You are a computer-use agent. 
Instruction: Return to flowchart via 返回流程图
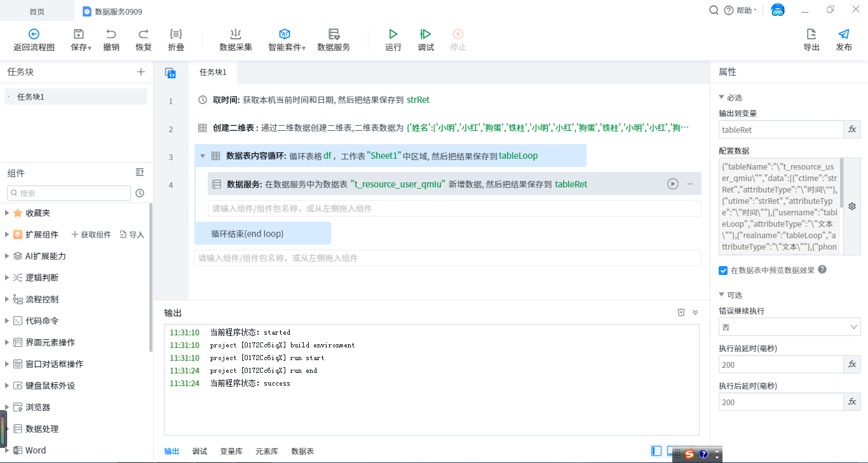tap(34, 39)
